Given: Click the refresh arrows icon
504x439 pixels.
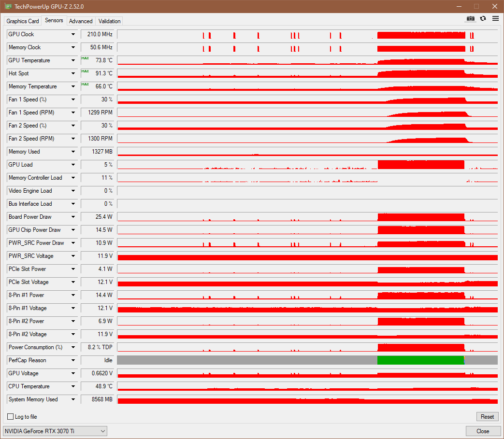Looking at the screenshot, I should point(483,19).
